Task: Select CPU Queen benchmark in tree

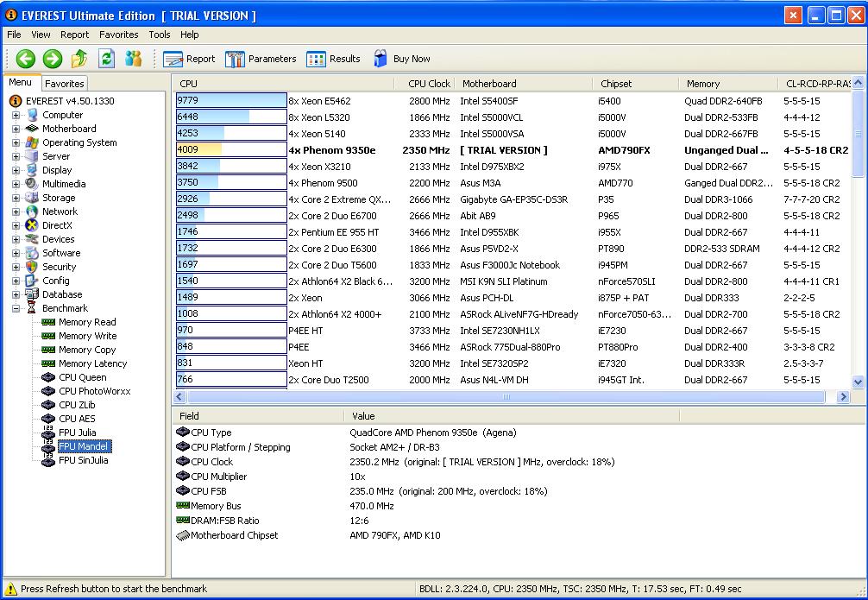Action: [82, 377]
